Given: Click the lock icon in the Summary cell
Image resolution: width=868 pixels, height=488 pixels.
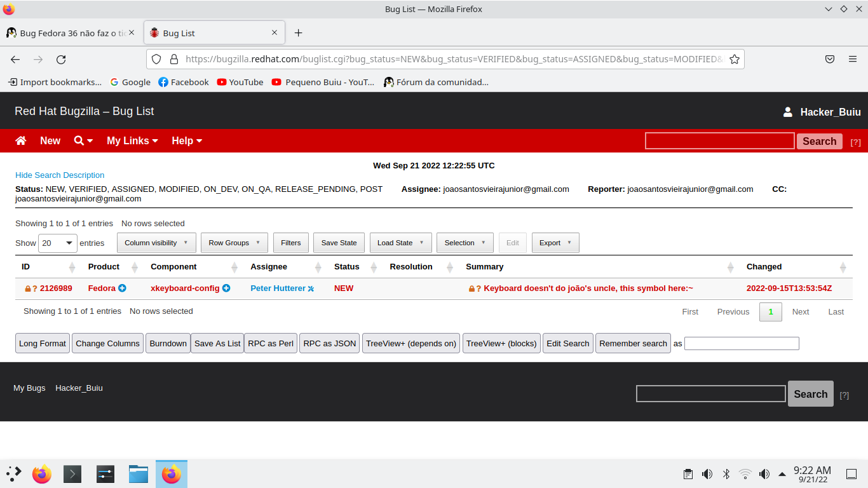Looking at the screenshot, I should pos(471,288).
